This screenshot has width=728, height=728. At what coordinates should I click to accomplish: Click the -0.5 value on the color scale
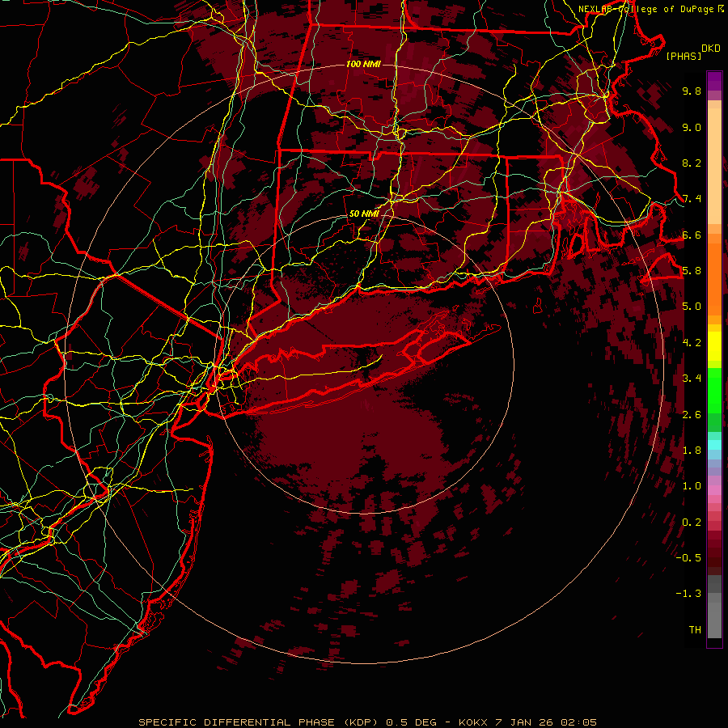pyautogui.click(x=688, y=558)
